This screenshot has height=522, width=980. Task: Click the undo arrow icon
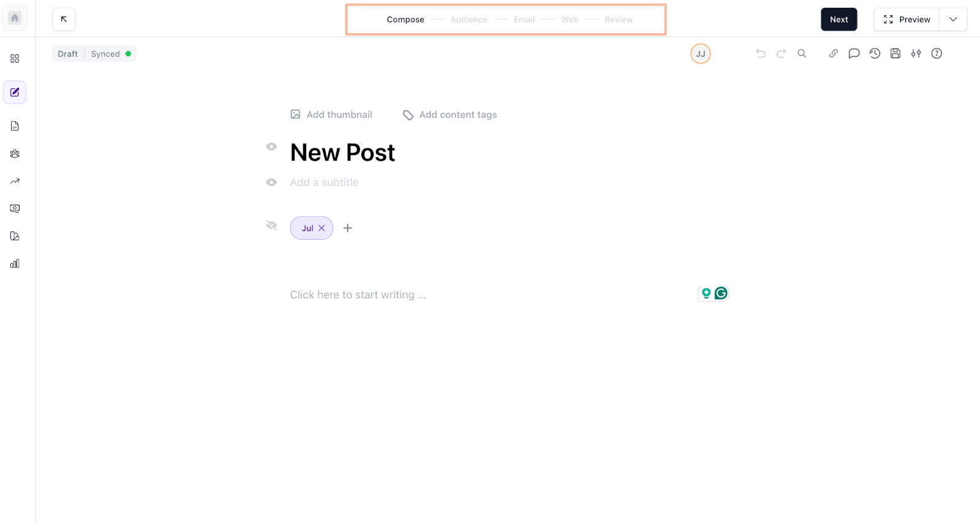point(761,54)
